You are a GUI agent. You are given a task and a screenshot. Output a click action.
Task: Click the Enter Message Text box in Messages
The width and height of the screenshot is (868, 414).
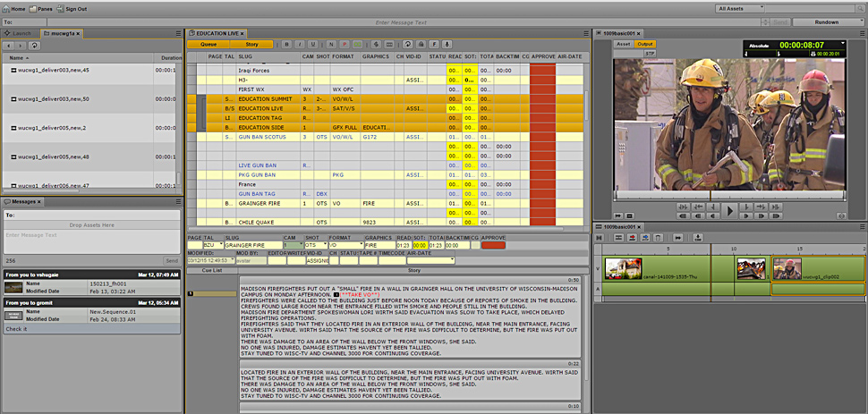[x=91, y=242]
